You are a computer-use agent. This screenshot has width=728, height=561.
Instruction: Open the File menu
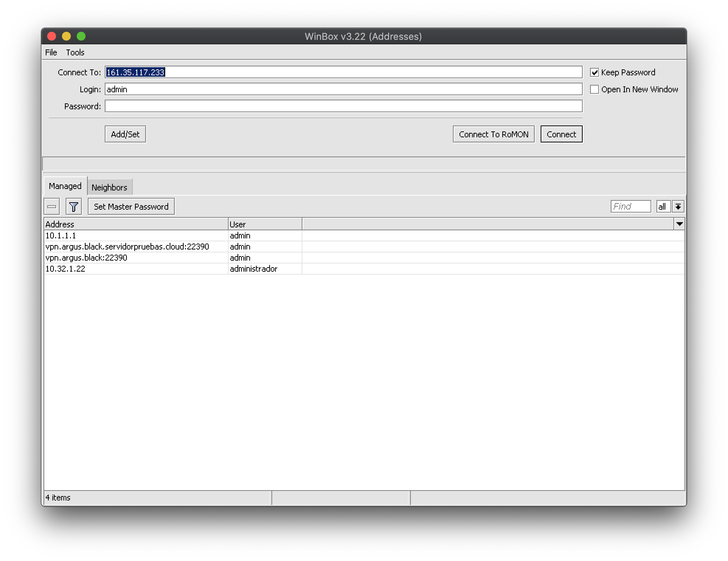click(51, 52)
